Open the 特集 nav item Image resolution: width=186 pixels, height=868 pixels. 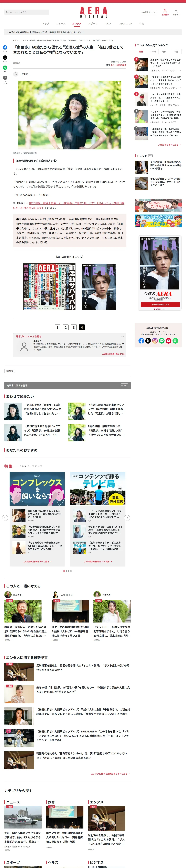(x=141, y=24)
